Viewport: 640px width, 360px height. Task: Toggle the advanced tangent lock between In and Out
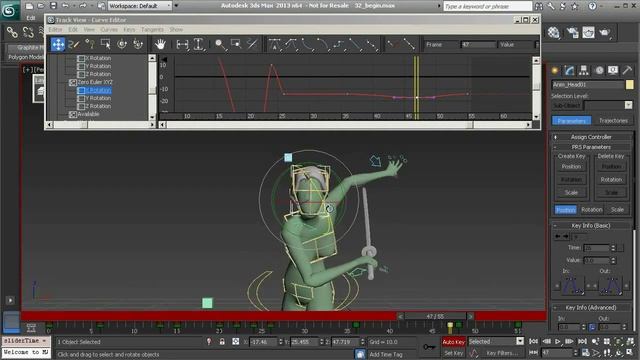[592, 327]
